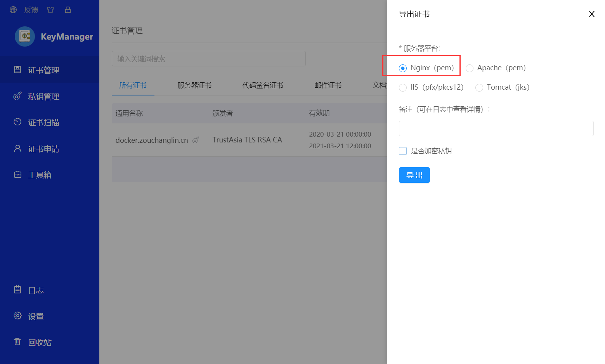Open 工具箱 via its toolbox icon
The width and height of the screenshot is (605, 364).
point(17,175)
